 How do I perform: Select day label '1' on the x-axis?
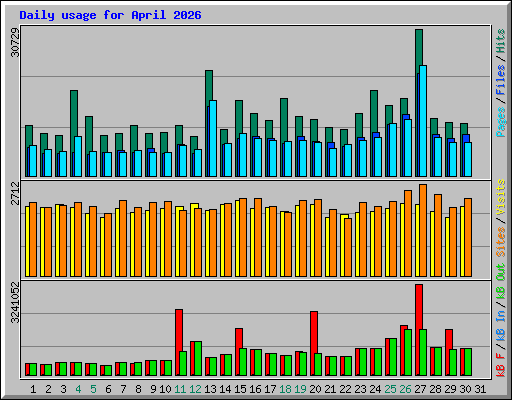(33, 389)
